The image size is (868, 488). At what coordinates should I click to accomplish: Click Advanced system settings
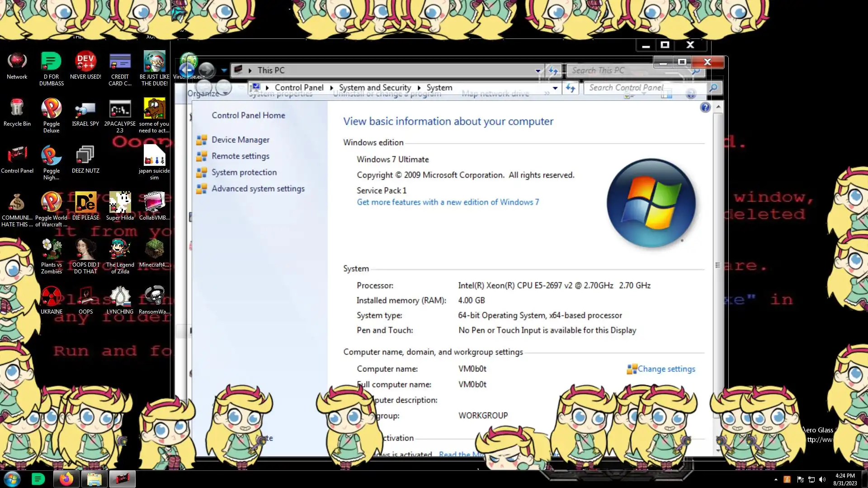click(x=258, y=189)
